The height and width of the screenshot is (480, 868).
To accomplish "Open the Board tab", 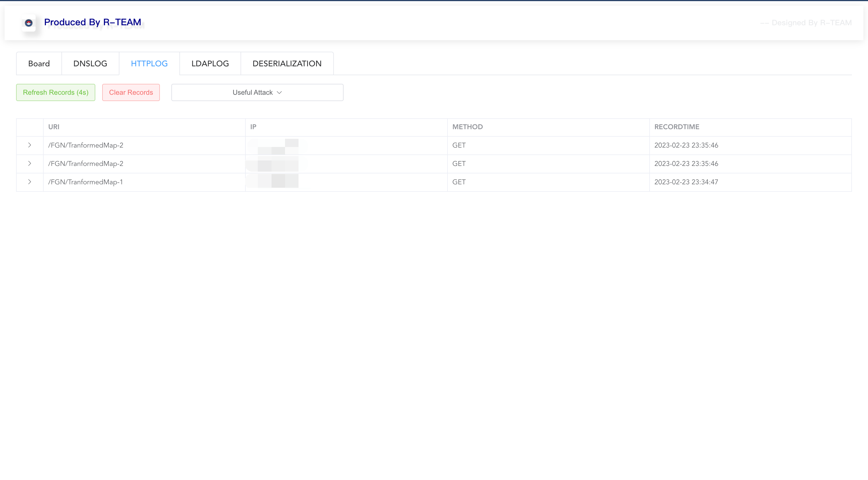I will pyautogui.click(x=39, y=63).
